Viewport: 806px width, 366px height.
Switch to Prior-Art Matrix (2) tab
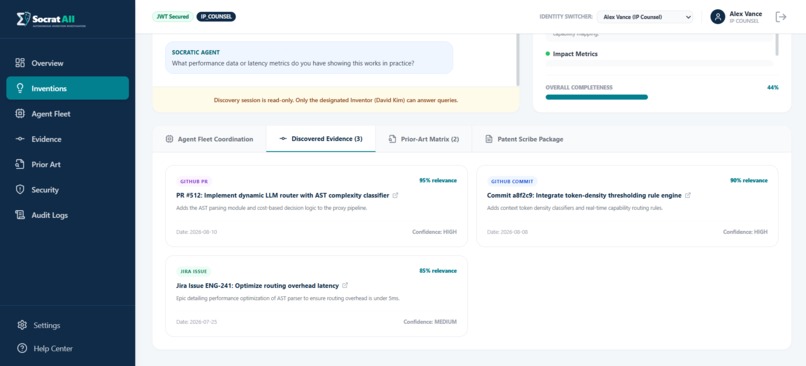coord(424,139)
